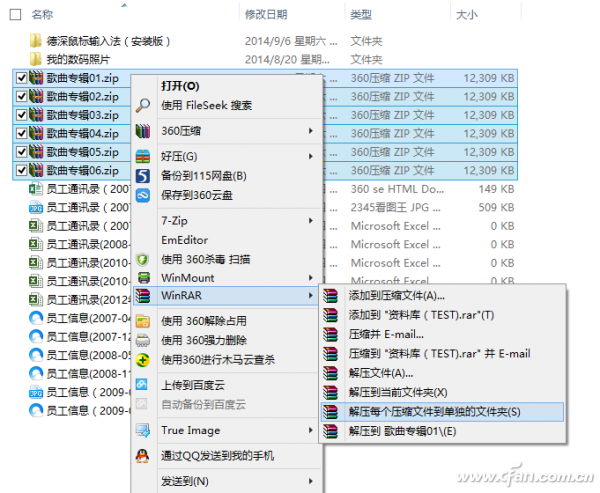The image size is (600, 493).
Task: Click the WinRAR books icon in context menu
Action: pos(143,296)
